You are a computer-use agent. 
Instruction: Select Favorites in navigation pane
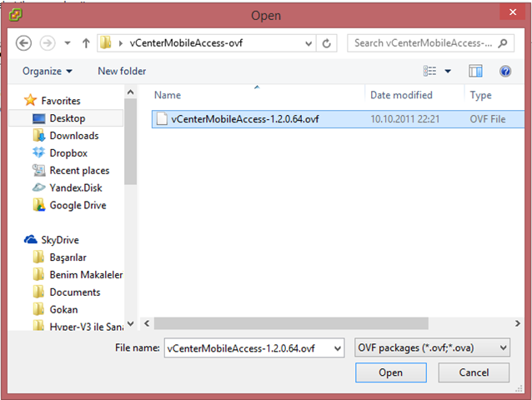click(61, 101)
